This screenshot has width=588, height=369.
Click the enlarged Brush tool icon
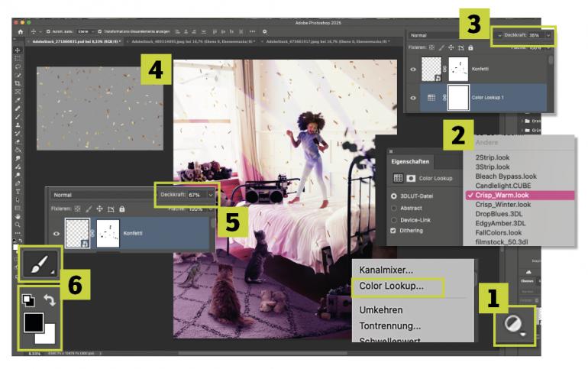[40, 264]
